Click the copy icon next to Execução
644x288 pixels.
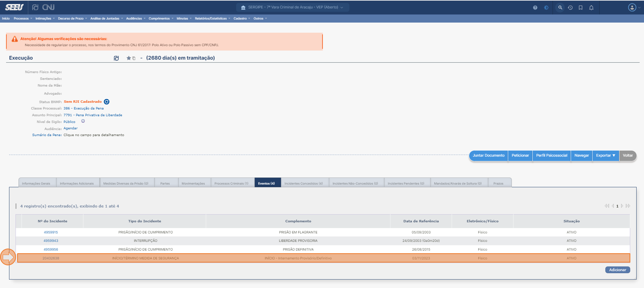pos(116,58)
